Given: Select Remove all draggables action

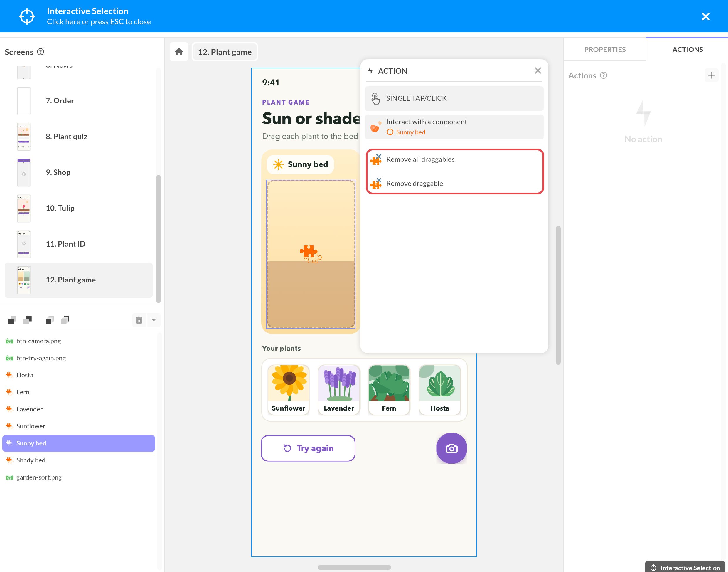Looking at the screenshot, I should (454, 159).
